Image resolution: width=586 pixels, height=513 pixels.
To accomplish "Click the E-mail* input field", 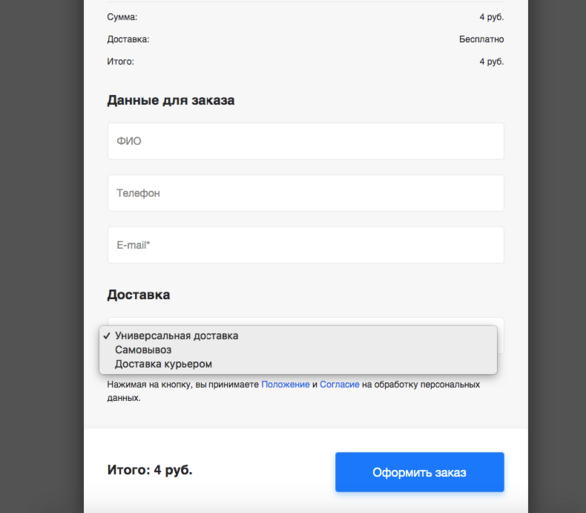I will [306, 245].
